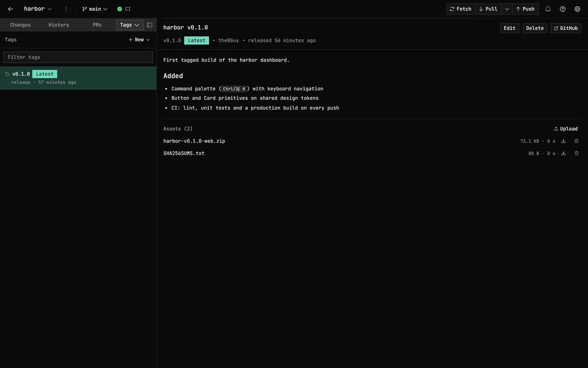
Task: Open the harbor repository dropdown
Action: pyautogui.click(x=38, y=9)
